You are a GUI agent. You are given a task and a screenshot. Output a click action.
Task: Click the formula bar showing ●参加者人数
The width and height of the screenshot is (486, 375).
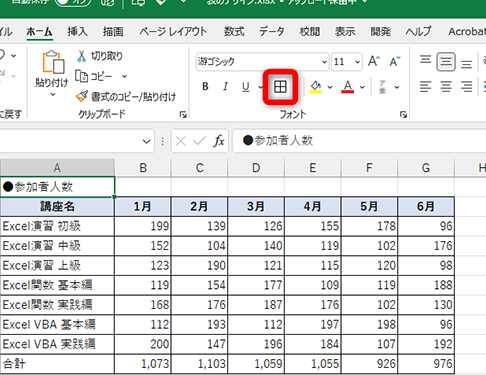(359, 141)
